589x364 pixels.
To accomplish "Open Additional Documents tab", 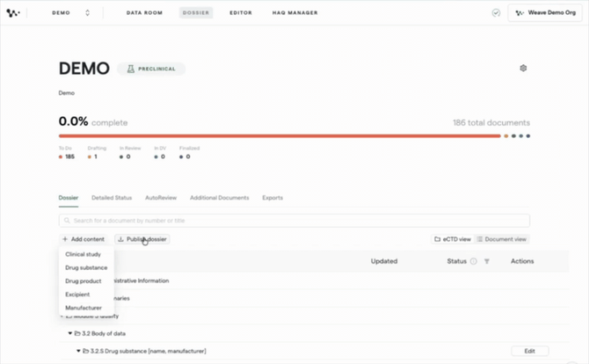I will 220,198.
